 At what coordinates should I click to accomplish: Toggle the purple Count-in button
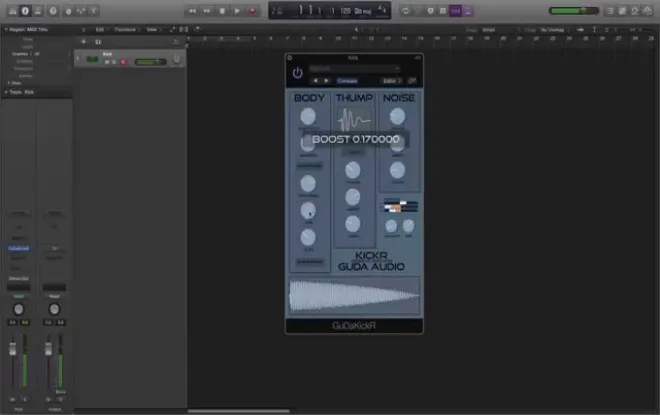[455, 11]
